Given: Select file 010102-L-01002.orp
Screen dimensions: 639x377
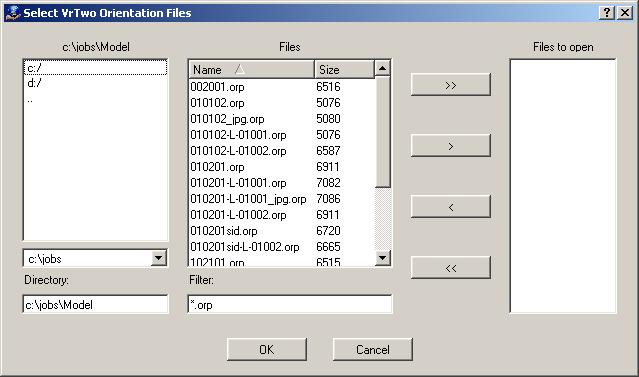Looking at the screenshot, I should (x=238, y=151).
